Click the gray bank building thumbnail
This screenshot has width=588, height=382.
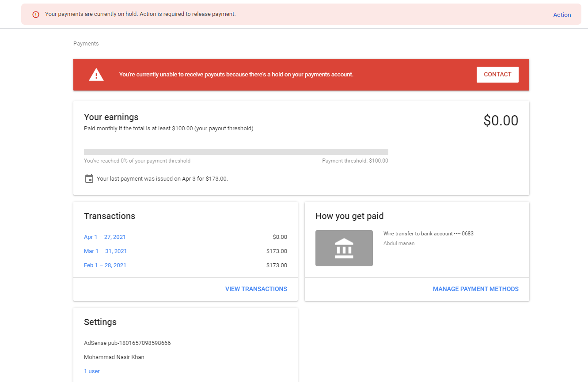pyautogui.click(x=344, y=248)
